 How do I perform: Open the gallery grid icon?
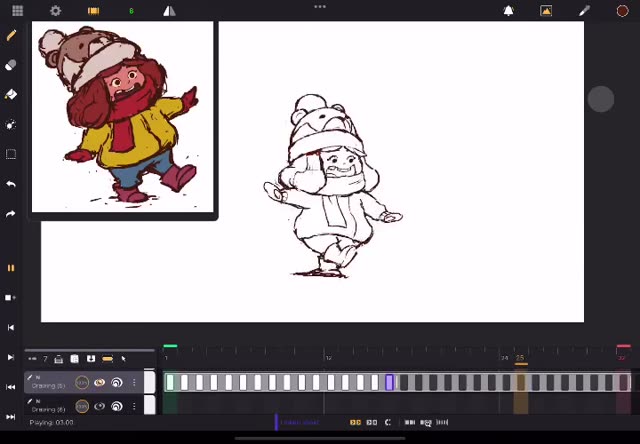click(x=18, y=11)
